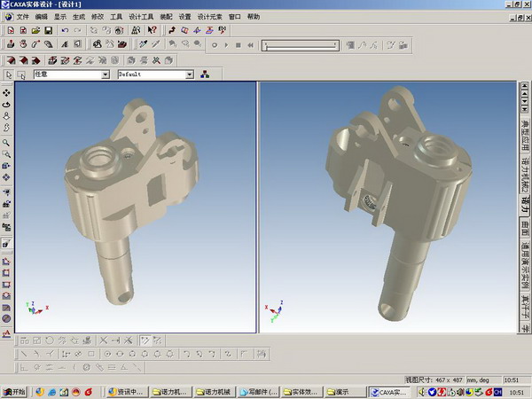Open the 设计工具 menu
Screen dimensions: 532x399
click(141, 17)
